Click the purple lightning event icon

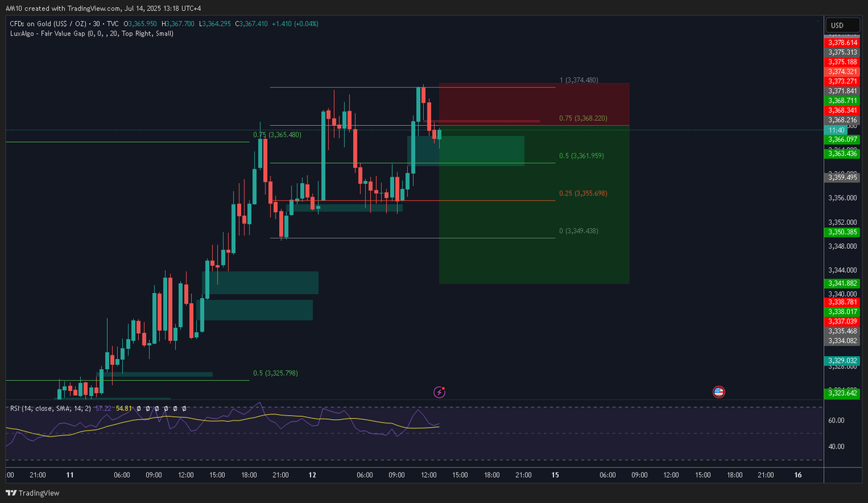(439, 392)
